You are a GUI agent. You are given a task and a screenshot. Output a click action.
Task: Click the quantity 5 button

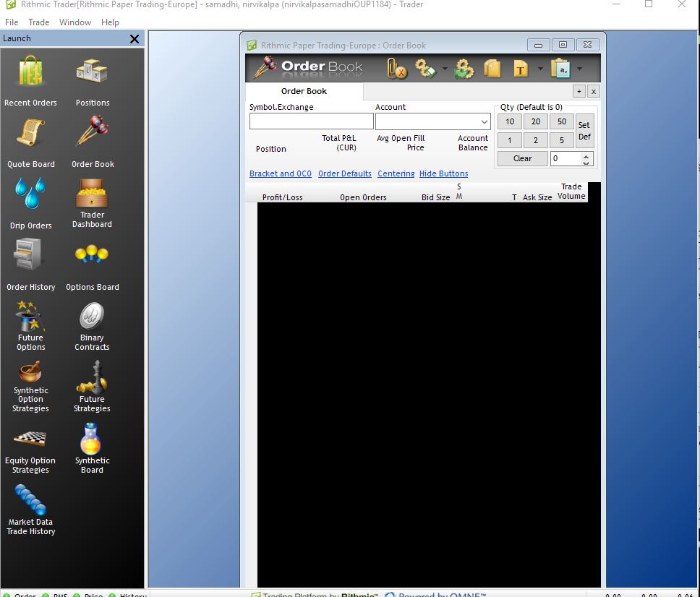562,140
